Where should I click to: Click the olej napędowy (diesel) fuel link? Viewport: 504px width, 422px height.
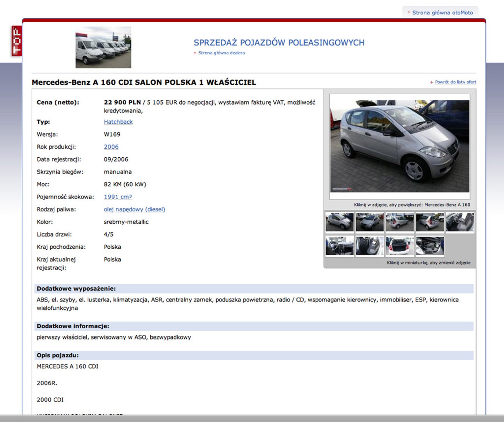point(135,209)
